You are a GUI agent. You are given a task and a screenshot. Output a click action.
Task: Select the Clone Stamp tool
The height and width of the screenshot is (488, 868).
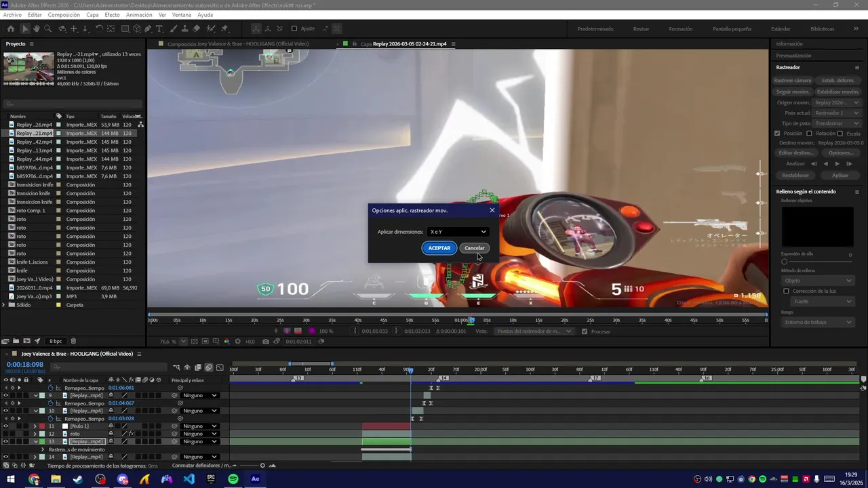184,28
